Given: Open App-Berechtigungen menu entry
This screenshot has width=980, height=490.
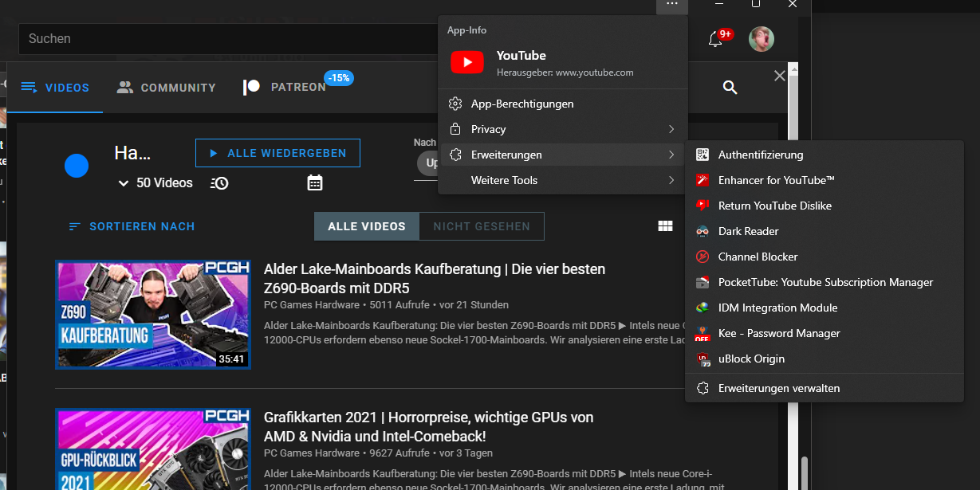Looking at the screenshot, I should coord(563,104).
